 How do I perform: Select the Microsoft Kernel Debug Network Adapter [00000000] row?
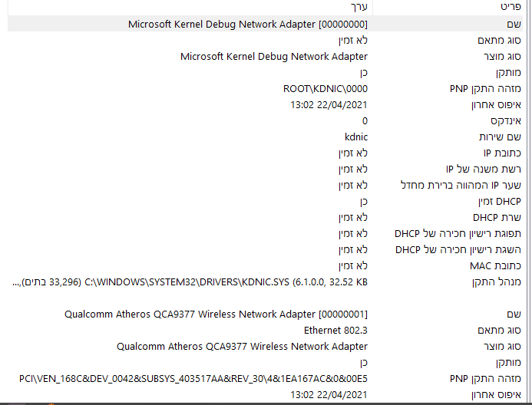point(247,24)
